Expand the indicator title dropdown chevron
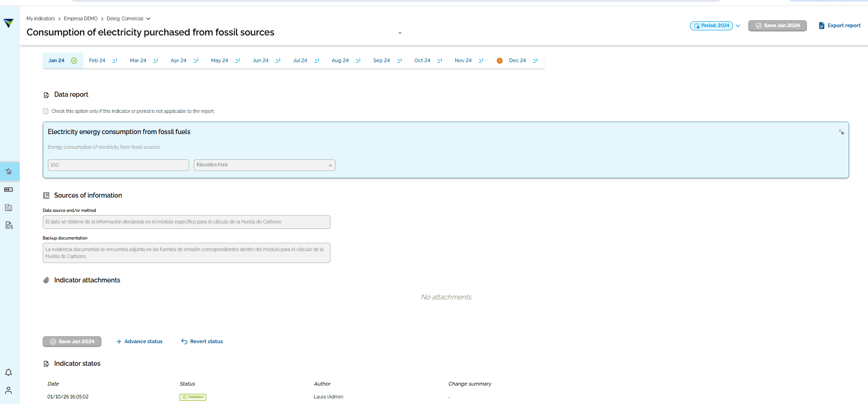 click(x=400, y=33)
